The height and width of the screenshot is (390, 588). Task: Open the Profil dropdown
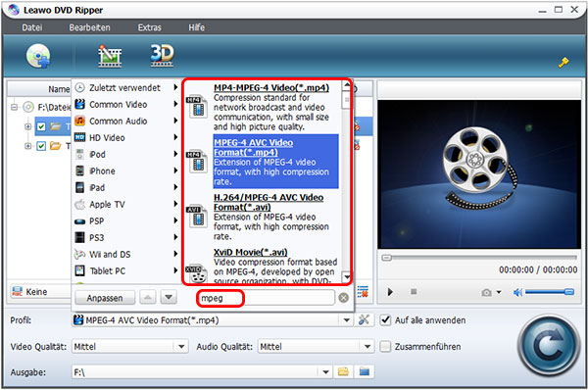point(347,320)
